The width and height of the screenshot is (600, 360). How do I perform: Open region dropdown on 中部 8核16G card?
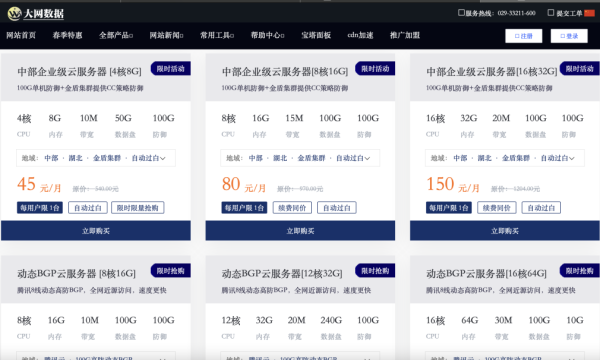pyautogui.click(x=300, y=158)
